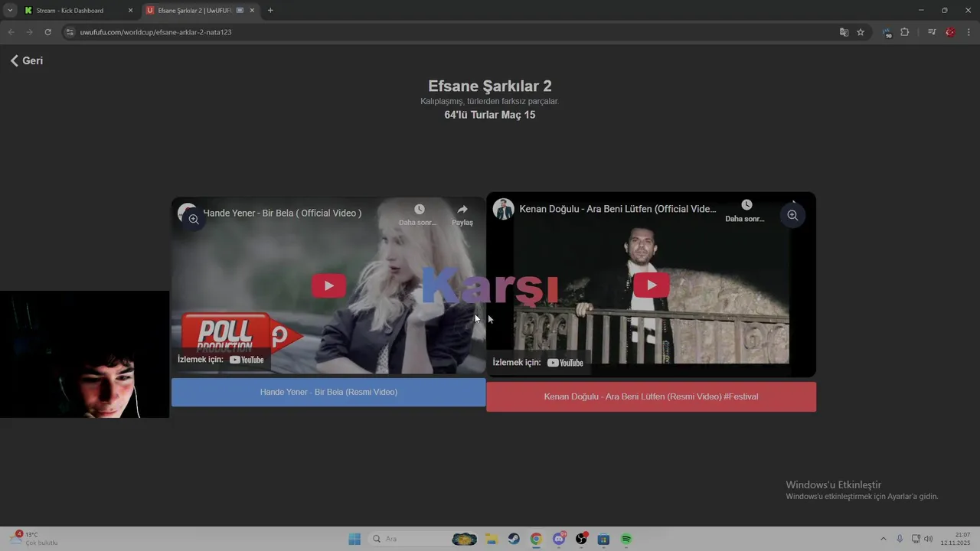Navigate forward in browser history
This screenshot has width=980, height=551.
[29, 32]
